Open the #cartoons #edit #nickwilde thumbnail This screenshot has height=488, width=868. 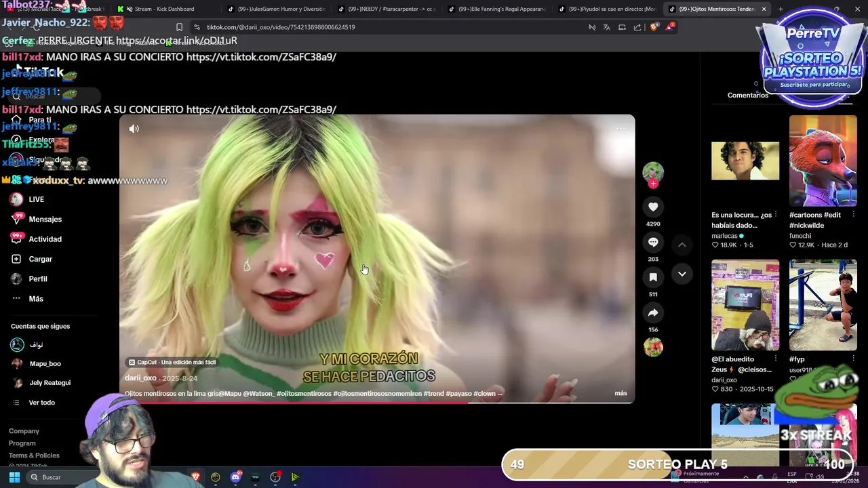[x=823, y=161]
